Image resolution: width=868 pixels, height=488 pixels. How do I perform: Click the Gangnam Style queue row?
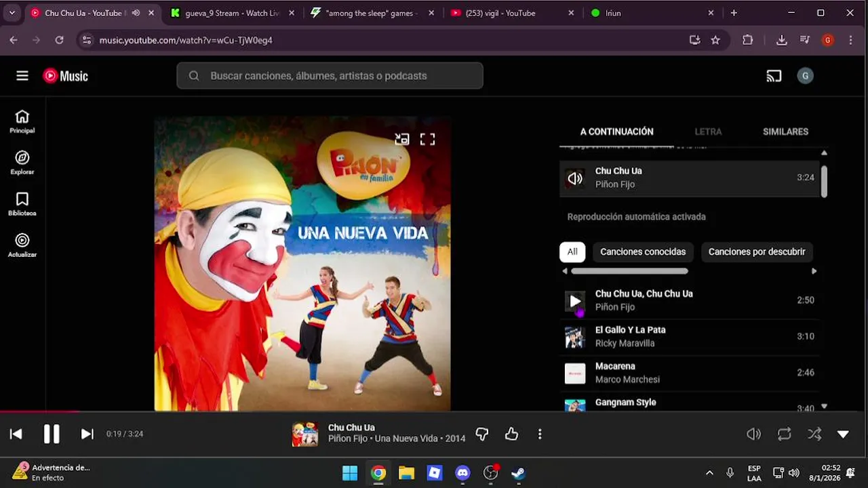tap(689, 404)
